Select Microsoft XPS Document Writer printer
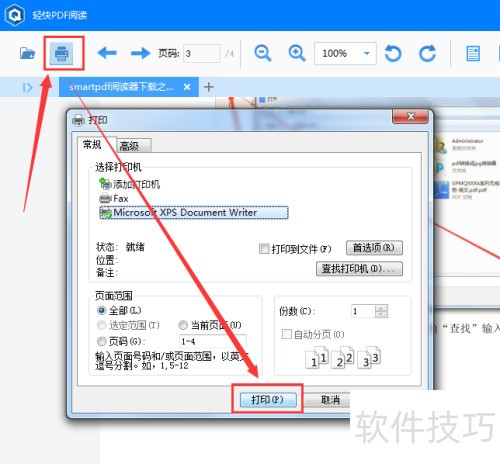The image size is (500, 464). click(x=194, y=213)
